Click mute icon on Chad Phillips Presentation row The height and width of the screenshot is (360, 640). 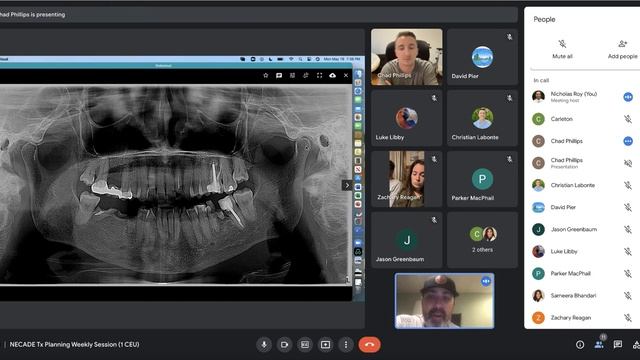tap(628, 163)
